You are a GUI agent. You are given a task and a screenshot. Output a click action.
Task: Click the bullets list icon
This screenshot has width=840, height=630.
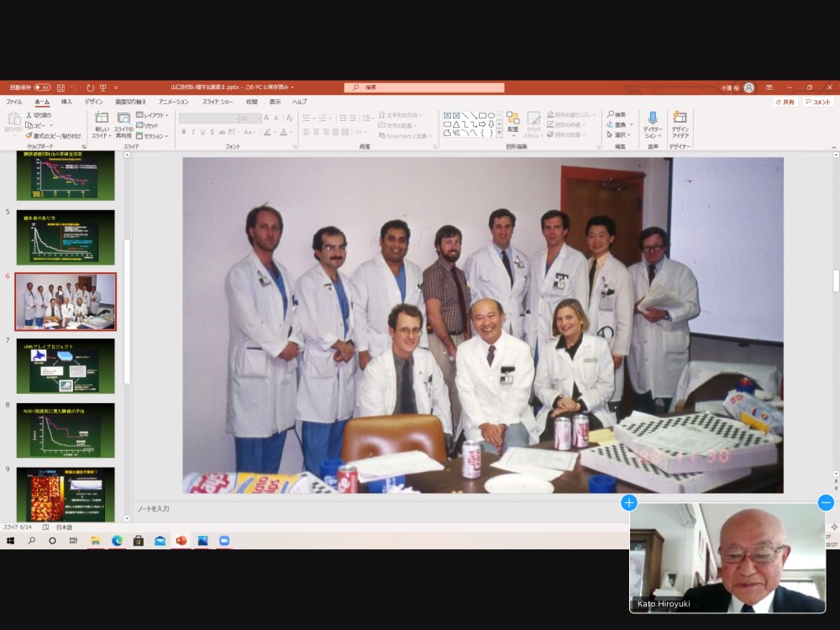coord(307,118)
